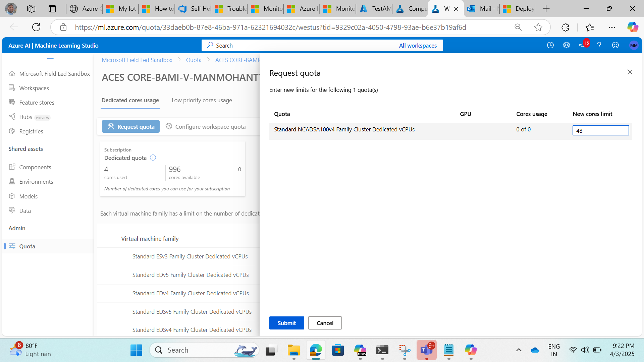Click Dedicated quota info icon
The height and width of the screenshot is (362, 644).
pyautogui.click(x=153, y=158)
